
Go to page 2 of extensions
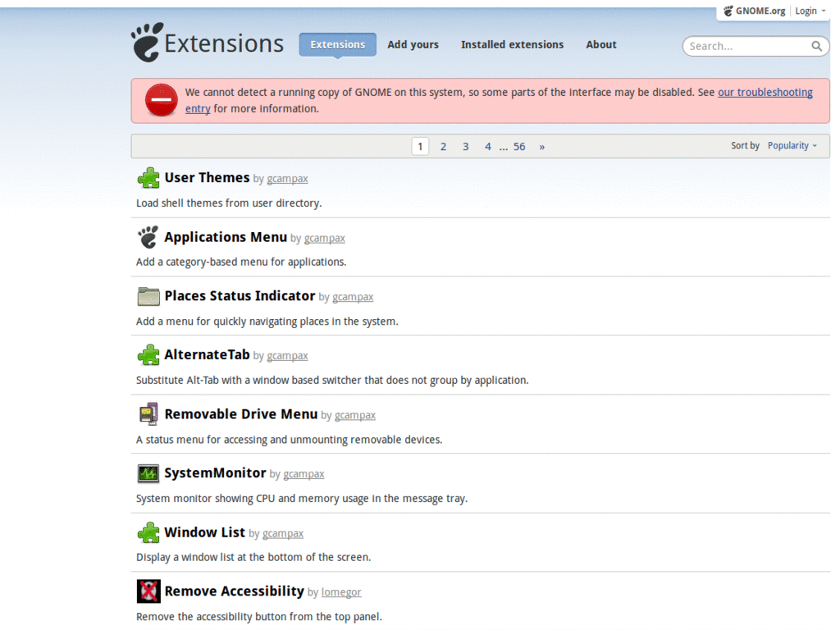[x=443, y=146]
